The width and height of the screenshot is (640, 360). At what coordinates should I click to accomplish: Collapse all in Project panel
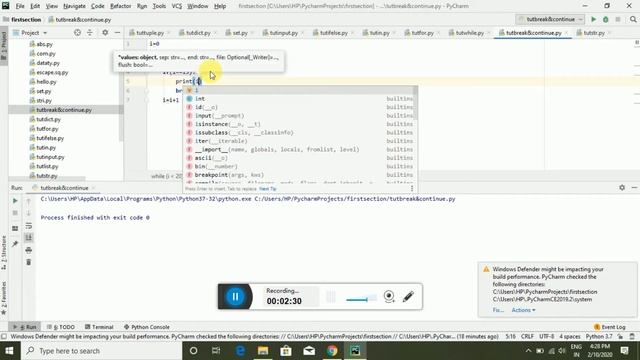[90, 33]
